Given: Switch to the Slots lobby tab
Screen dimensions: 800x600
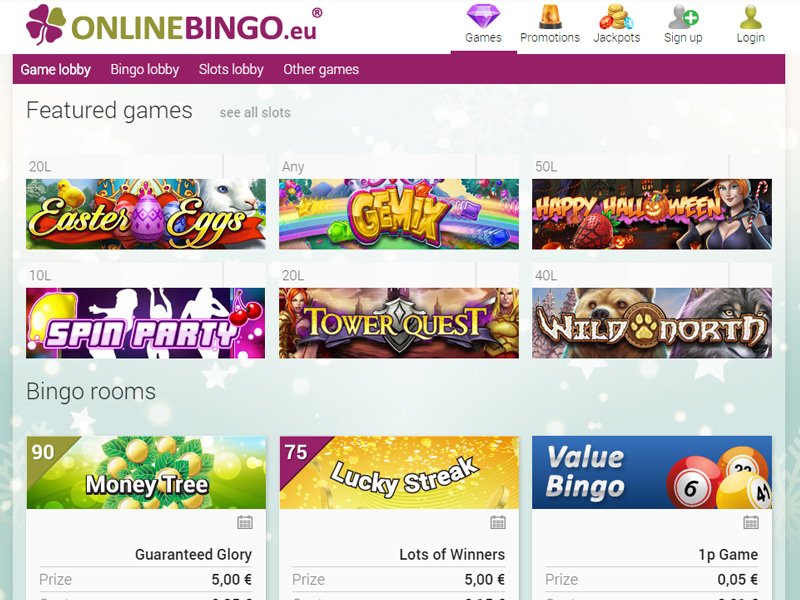Looking at the screenshot, I should [x=231, y=69].
